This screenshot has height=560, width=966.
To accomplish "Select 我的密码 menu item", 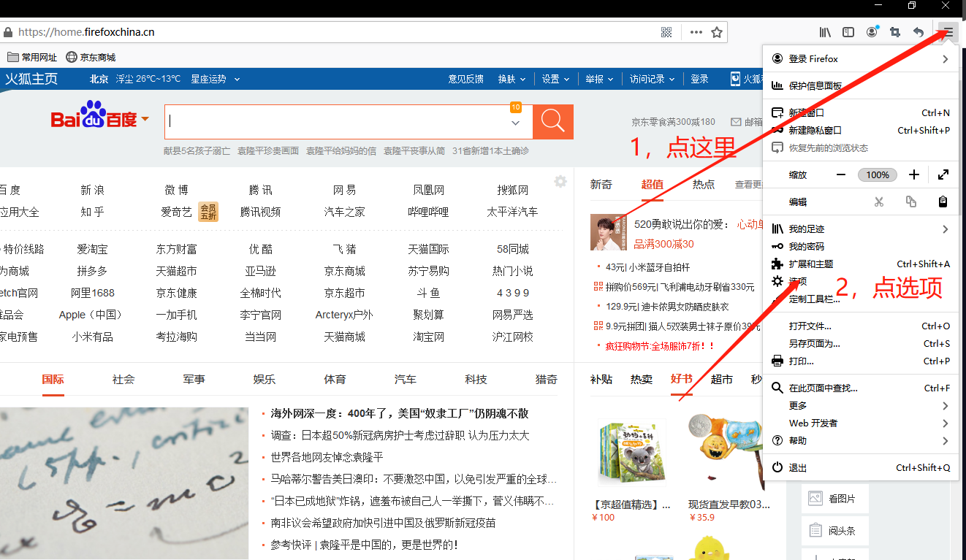I will pos(860,246).
